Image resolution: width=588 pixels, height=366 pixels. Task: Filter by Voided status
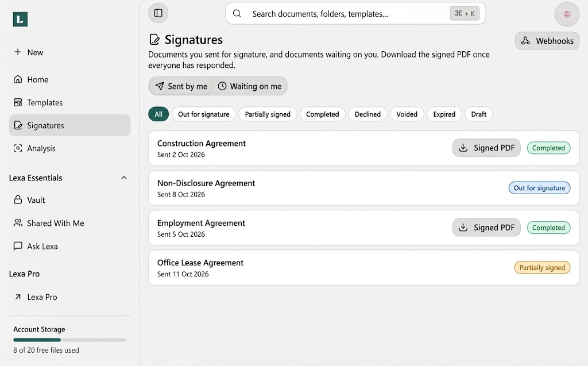pyautogui.click(x=407, y=114)
